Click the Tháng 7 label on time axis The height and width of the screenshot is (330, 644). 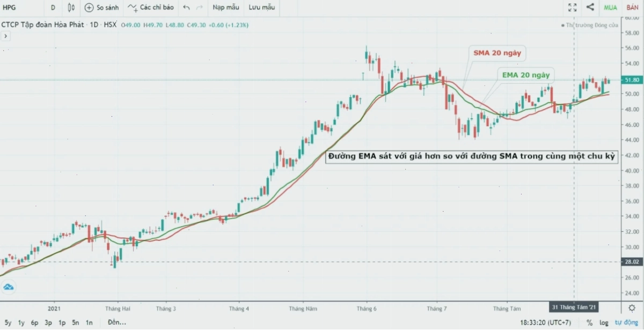click(436, 309)
